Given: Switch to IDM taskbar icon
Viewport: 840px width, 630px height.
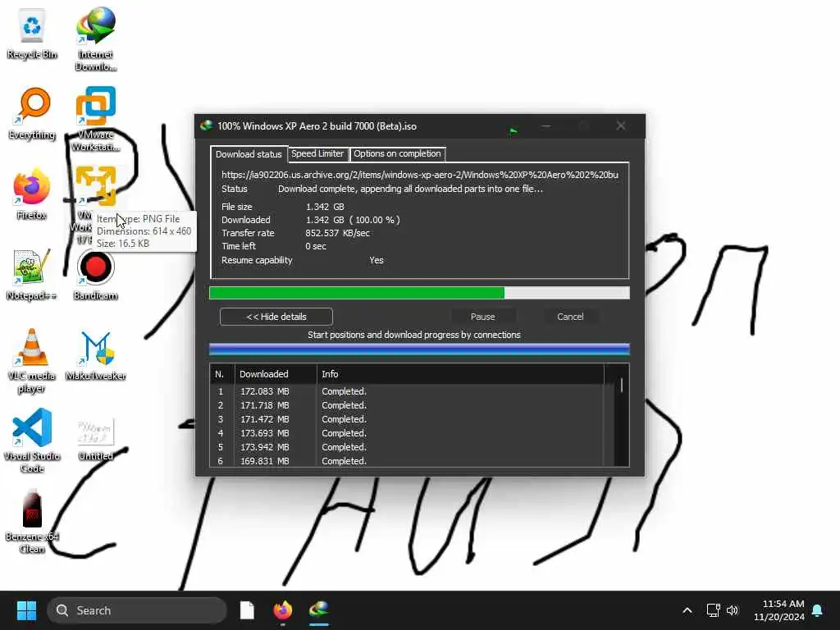Looking at the screenshot, I should pyautogui.click(x=319, y=610).
